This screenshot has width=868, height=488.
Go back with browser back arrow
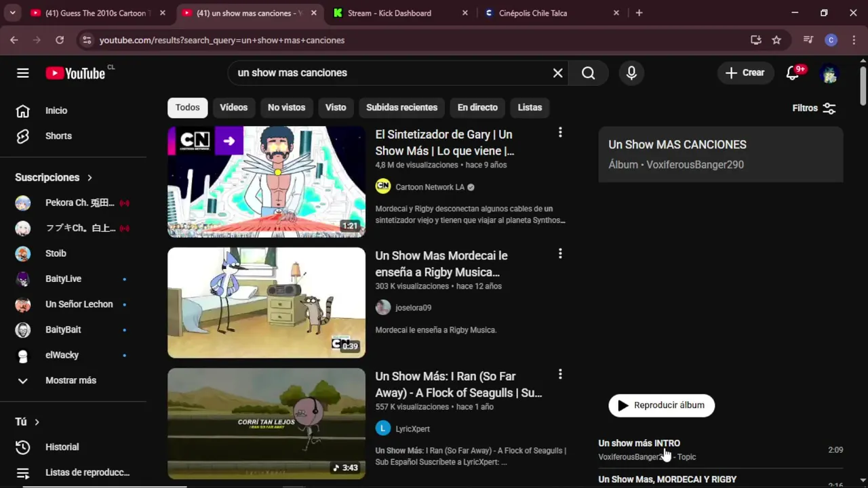[14, 40]
